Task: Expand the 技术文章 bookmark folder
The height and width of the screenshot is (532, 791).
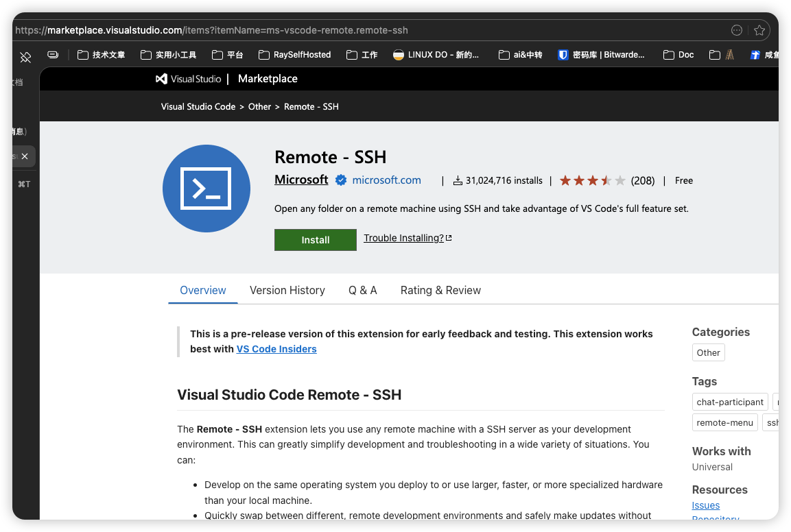Action: [x=101, y=55]
